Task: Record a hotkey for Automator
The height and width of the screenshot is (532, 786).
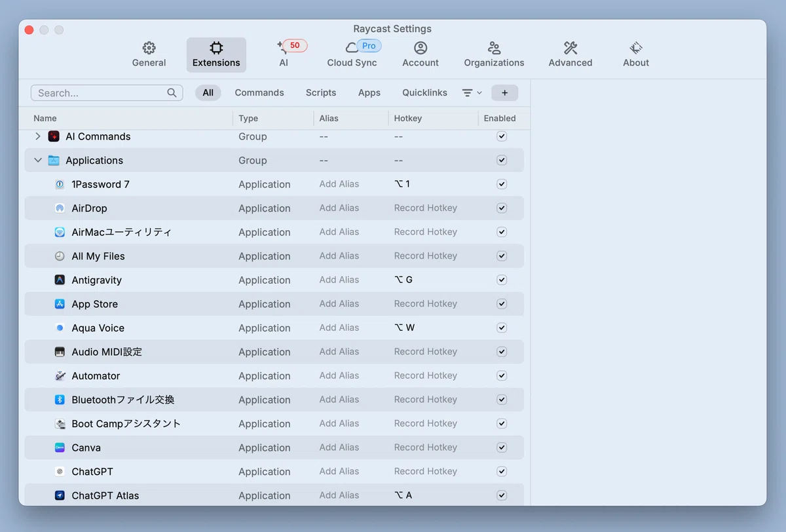Action: tap(426, 376)
